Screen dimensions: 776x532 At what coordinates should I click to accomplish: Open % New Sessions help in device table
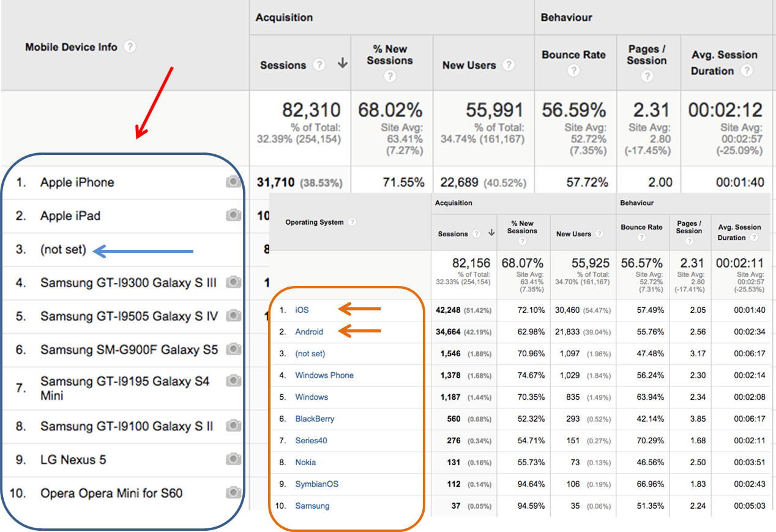click(390, 77)
